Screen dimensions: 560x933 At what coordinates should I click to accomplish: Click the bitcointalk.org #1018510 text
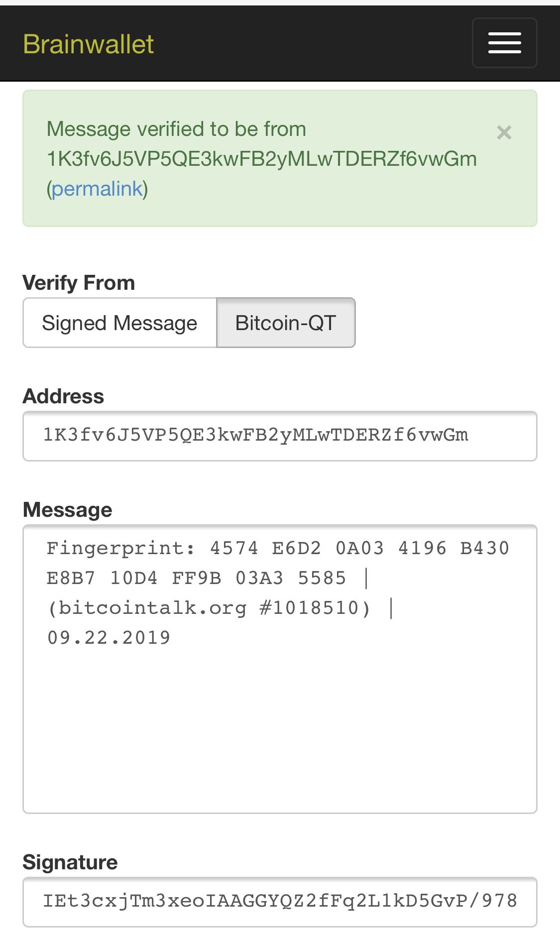click(x=209, y=608)
